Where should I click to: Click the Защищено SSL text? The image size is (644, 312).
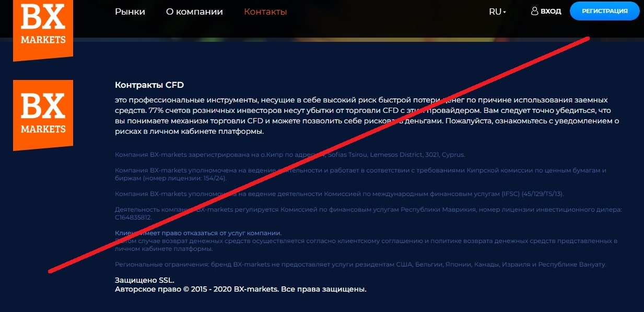coord(145,281)
